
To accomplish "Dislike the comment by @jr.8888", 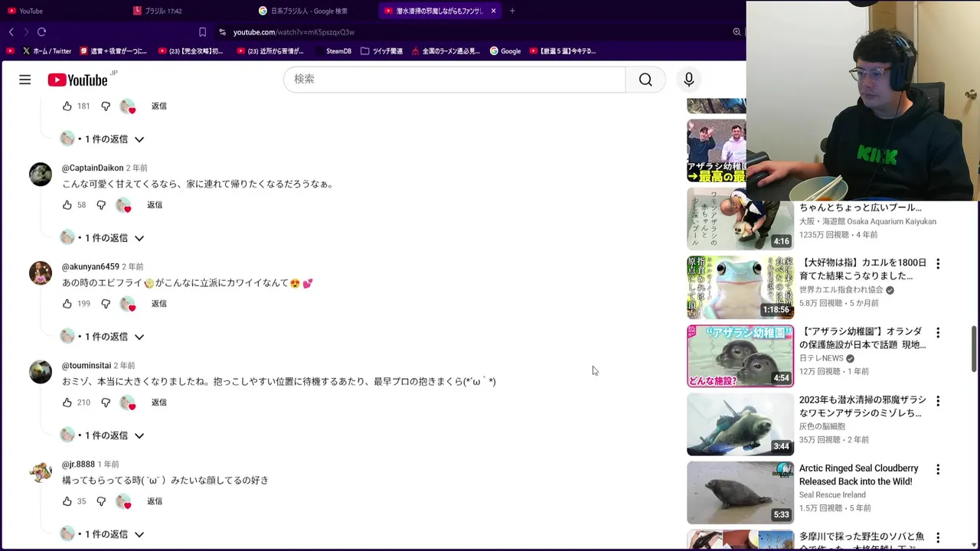I will 101,501.
